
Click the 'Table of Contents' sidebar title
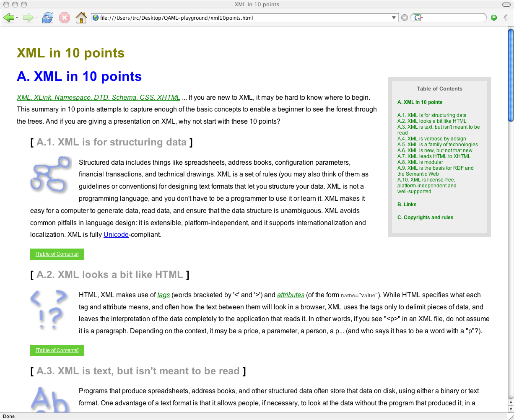pyautogui.click(x=439, y=89)
